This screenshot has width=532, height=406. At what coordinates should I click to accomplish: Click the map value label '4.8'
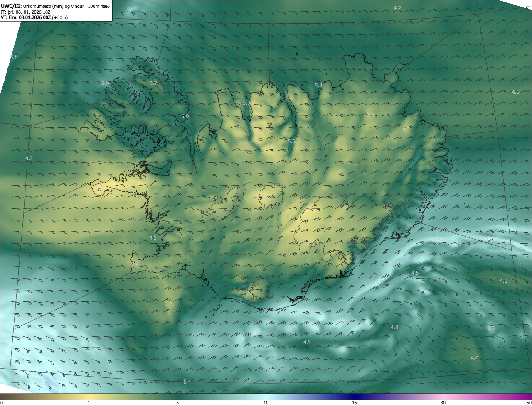coord(394,328)
